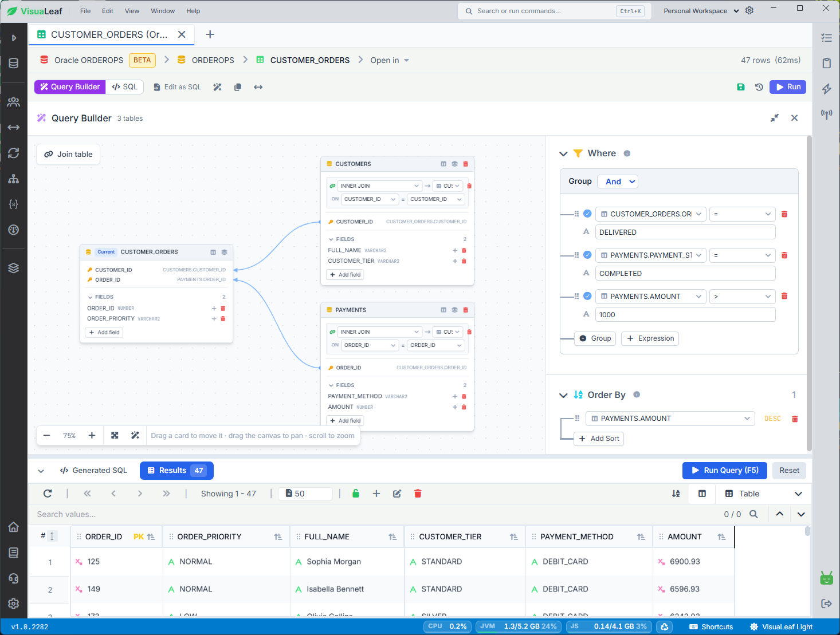Open the home icon in left sidebar

pyautogui.click(x=14, y=527)
